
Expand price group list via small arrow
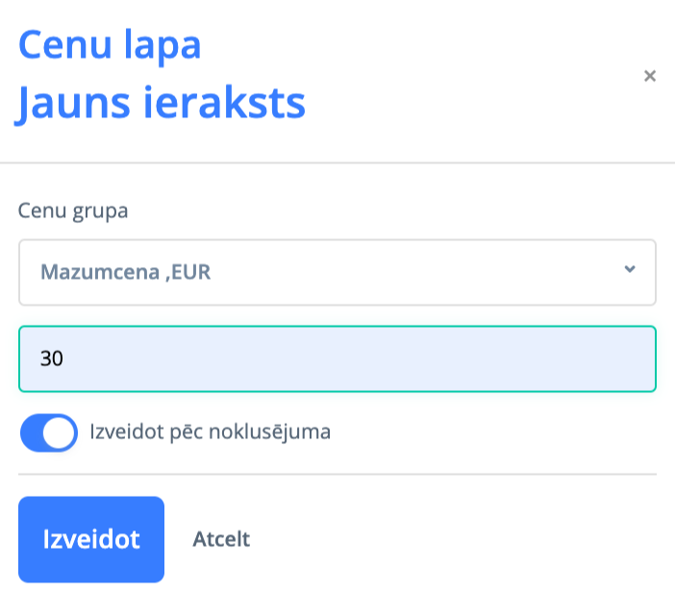point(630,270)
